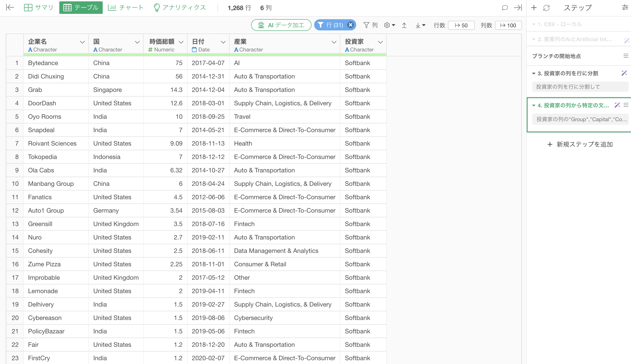This screenshot has height=364, width=631.
Task: Click the DoorDash company cell
Action: 56,103
